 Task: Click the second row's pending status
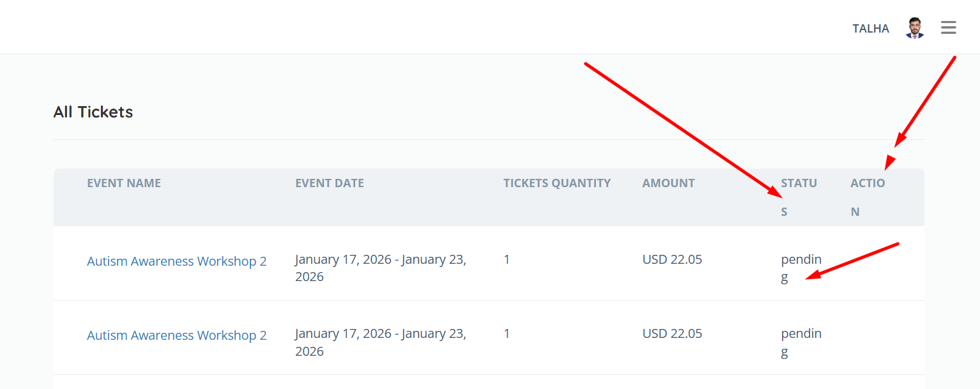click(x=801, y=335)
